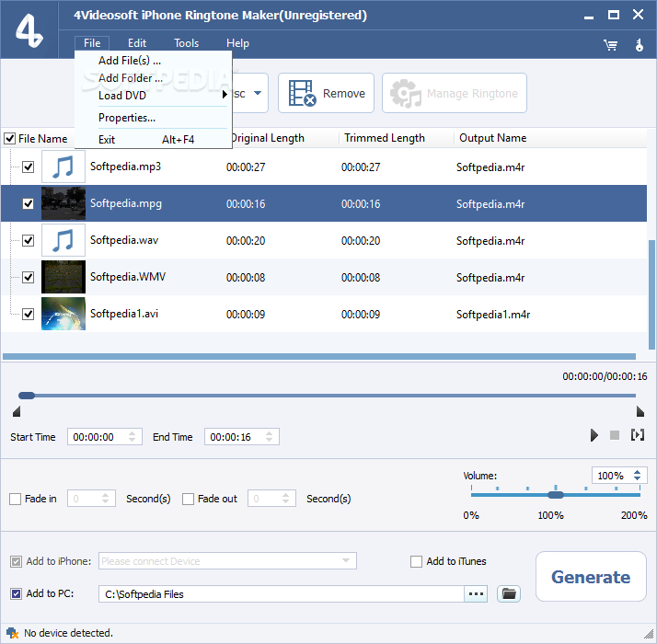657x644 pixels.
Task: Click the Trimmed Length column header
Action: (x=385, y=138)
